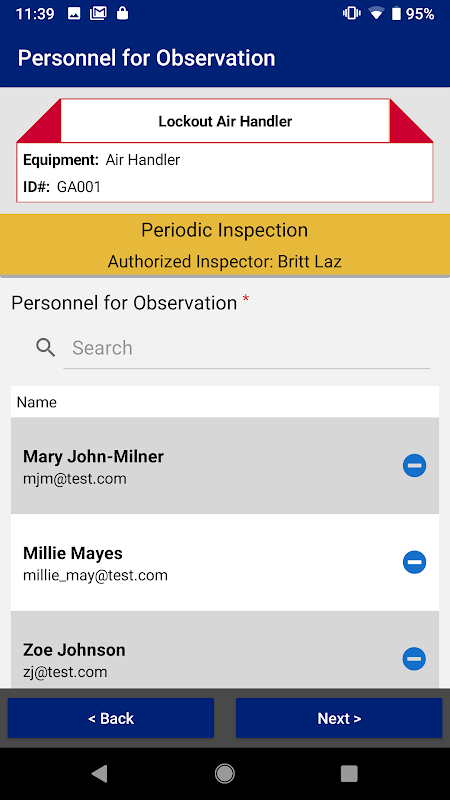
Task: Tap the Name column header
Action: click(37, 403)
